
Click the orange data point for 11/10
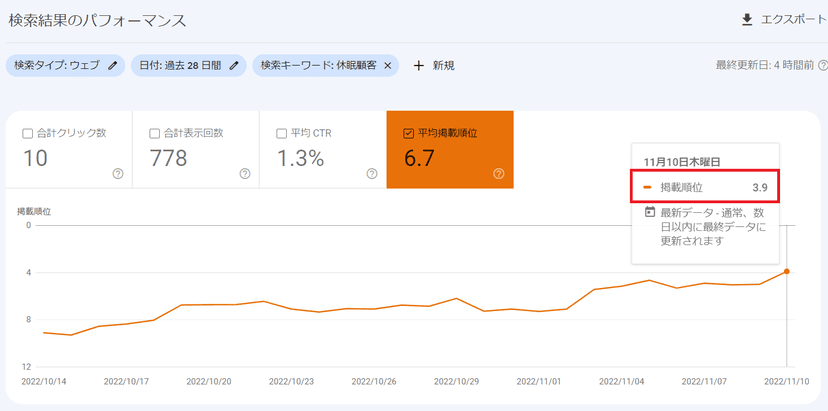[x=786, y=271]
